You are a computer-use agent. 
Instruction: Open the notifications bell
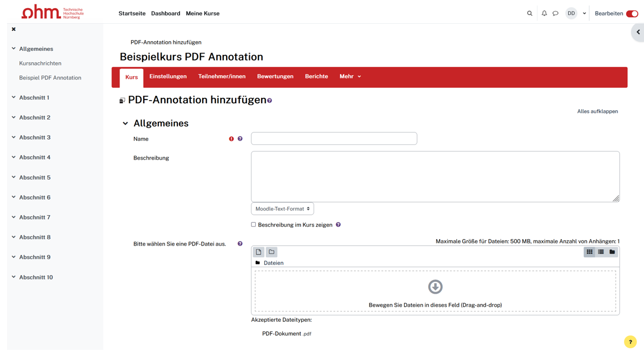(544, 14)
